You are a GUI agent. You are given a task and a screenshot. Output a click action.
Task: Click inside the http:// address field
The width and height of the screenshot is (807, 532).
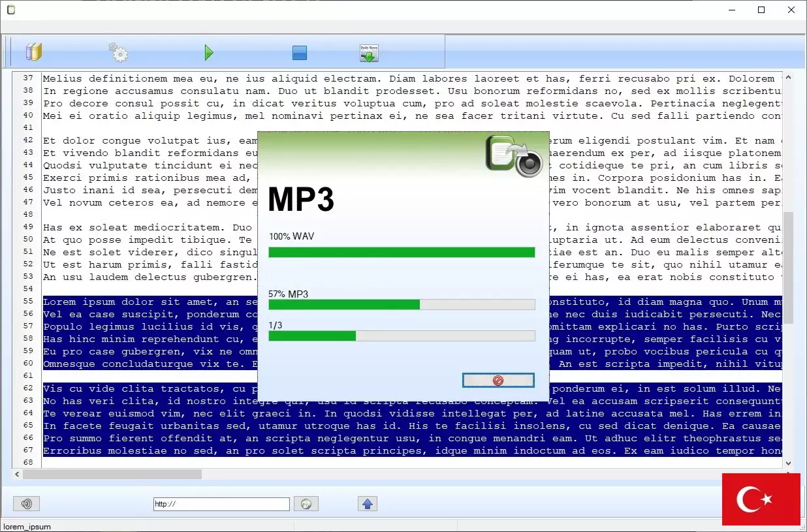[221, 503]
